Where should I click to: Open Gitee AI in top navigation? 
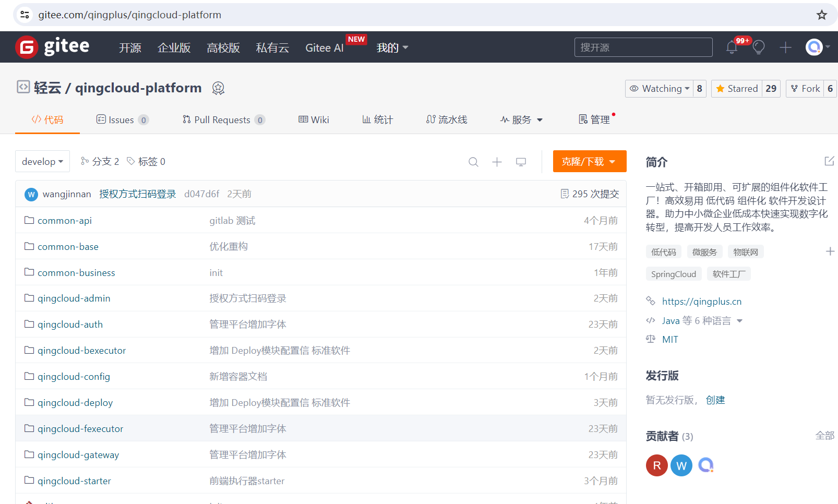tap(325, 47)
